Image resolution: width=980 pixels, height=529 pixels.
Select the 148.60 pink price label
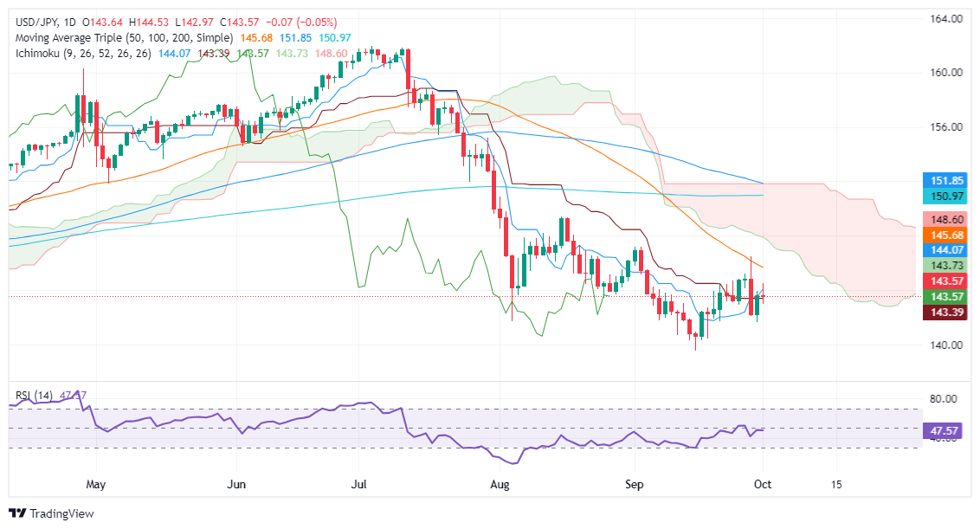[945, 220]
